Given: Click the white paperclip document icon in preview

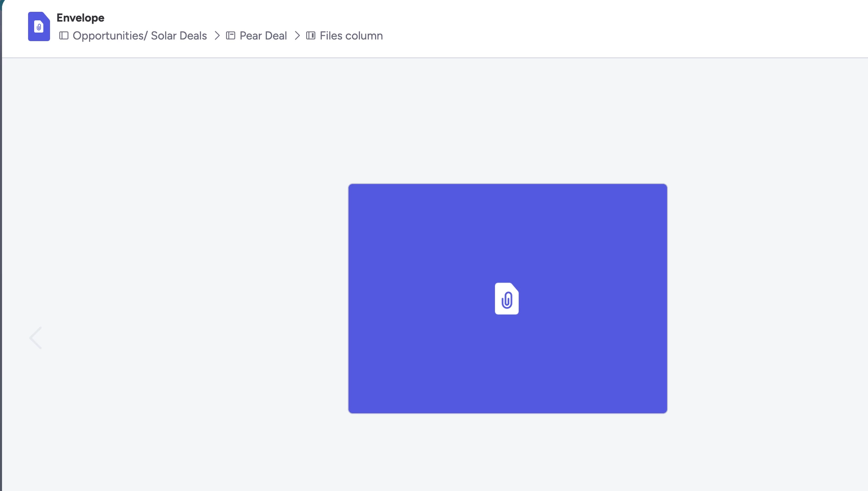Looking at the screenshot, I should pos(507,298).
